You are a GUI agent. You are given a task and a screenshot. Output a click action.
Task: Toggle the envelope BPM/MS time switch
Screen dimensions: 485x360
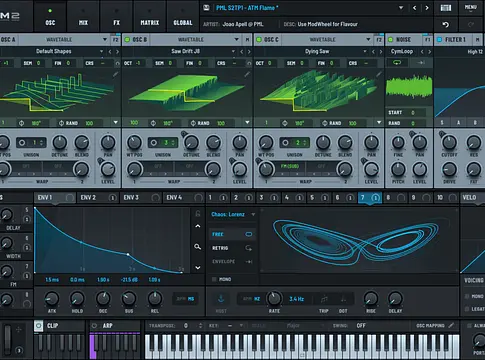[x=185, y=299]
